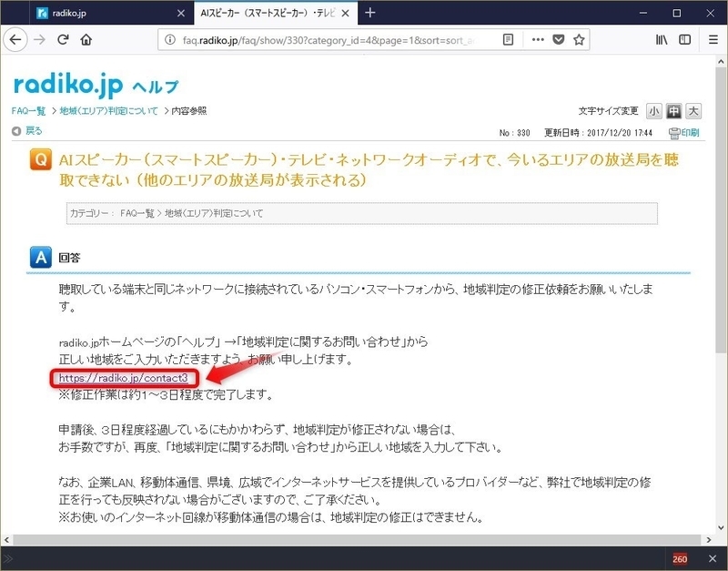Click the blue A answer icon
728x571 pixels.
click(x=41, y=258)
